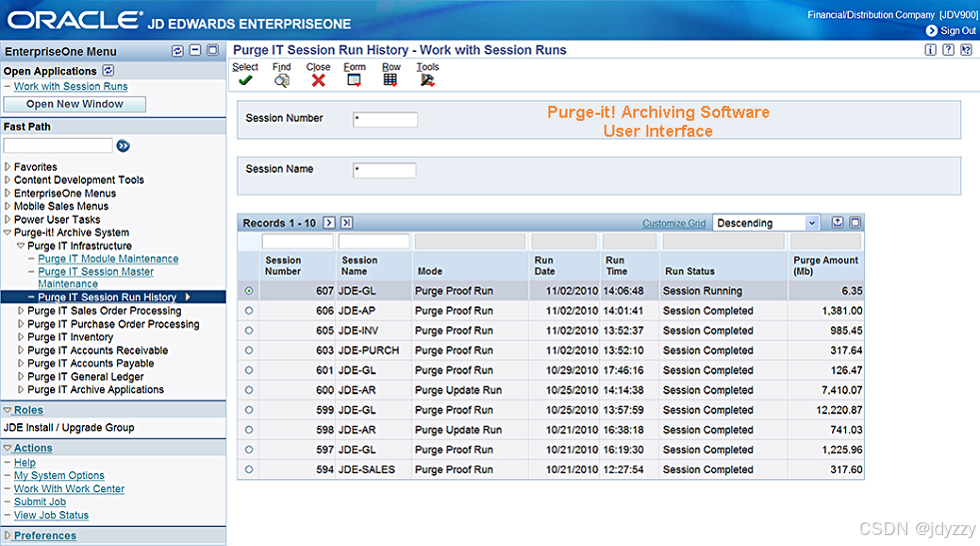Image resolution: width=980 pixels, height=546 pixels.
Task: Select radio button for session 603
Action: 250,350
